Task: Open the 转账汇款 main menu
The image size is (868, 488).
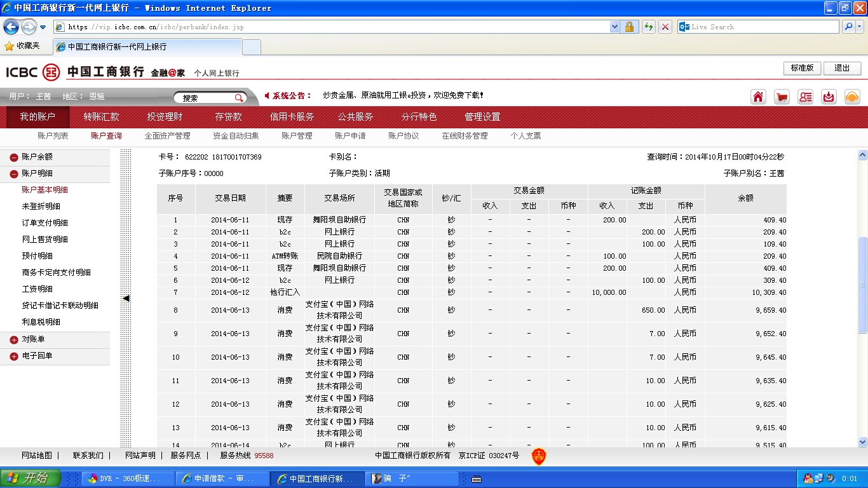Action: click(x=101, y=117)
